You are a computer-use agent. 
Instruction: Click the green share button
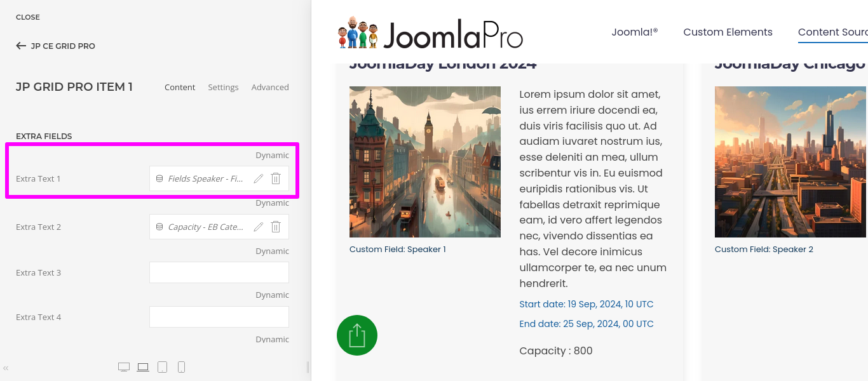pos(357,335)
